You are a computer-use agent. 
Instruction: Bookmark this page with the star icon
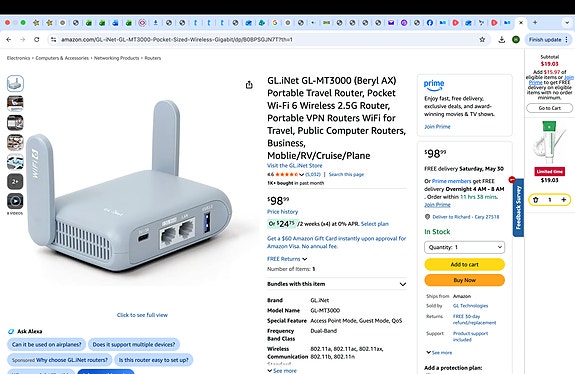(482, 40)
